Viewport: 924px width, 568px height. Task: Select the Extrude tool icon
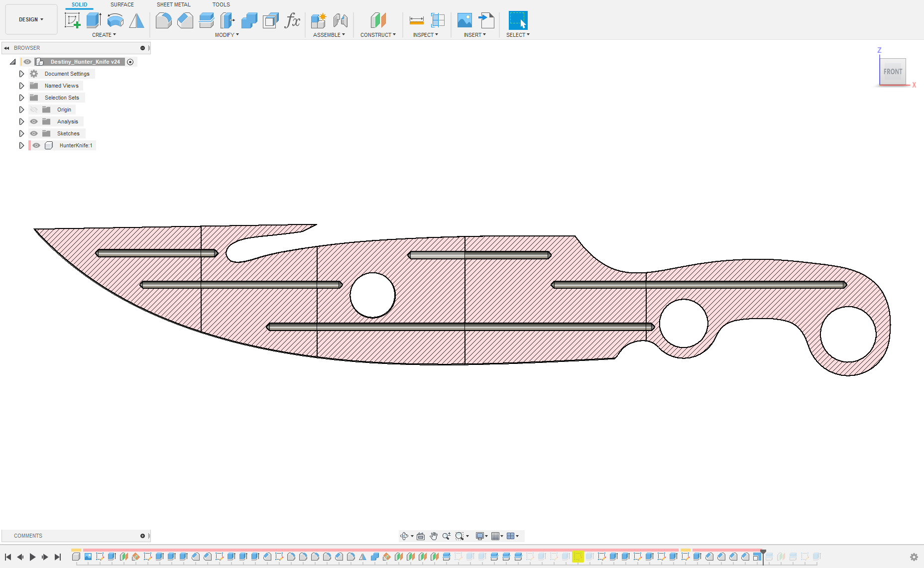(94, 20)
